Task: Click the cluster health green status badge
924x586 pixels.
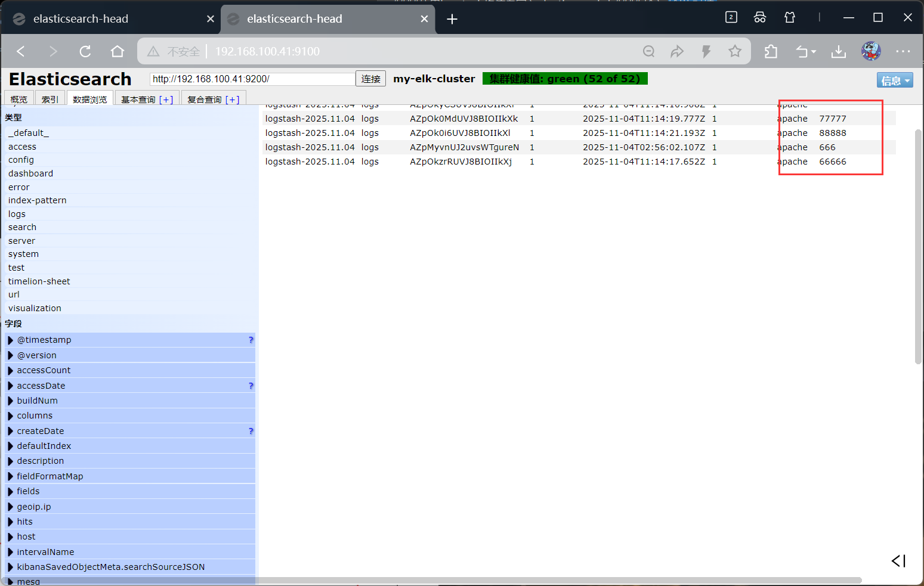Action: [x=565, y=79]
